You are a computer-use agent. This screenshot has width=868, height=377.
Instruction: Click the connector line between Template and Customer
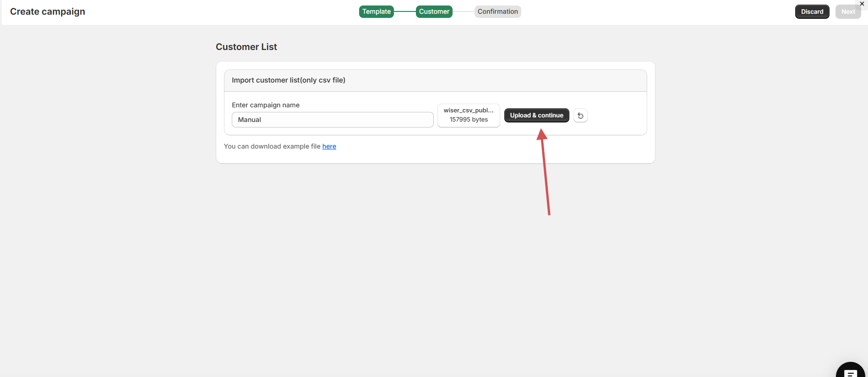(404, 12)
